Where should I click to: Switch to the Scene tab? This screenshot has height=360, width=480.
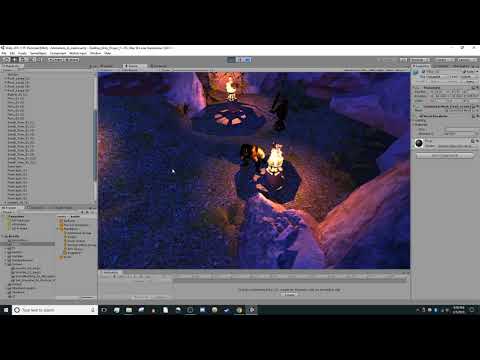(105, 66)
